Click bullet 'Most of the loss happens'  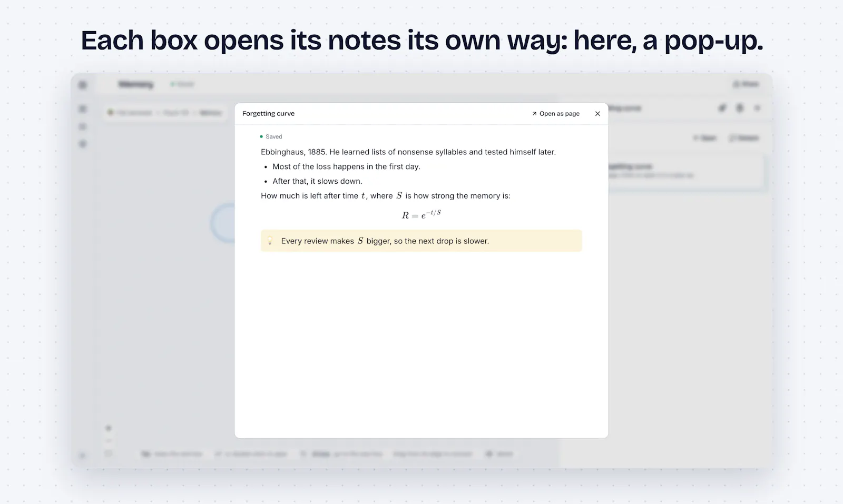click(x=346, y=166)
